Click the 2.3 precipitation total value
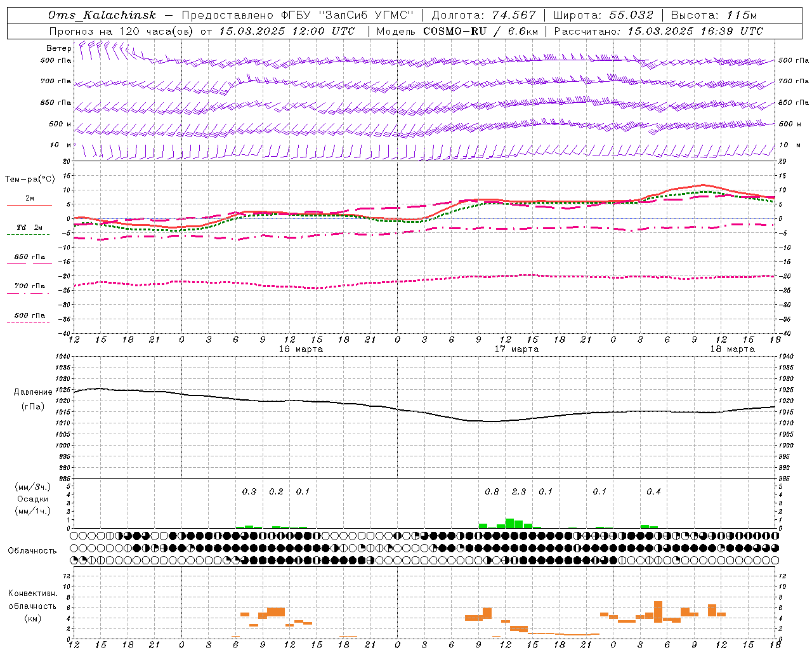The width and height of the screenshot is (812, 650). click(x=519, y=491)
